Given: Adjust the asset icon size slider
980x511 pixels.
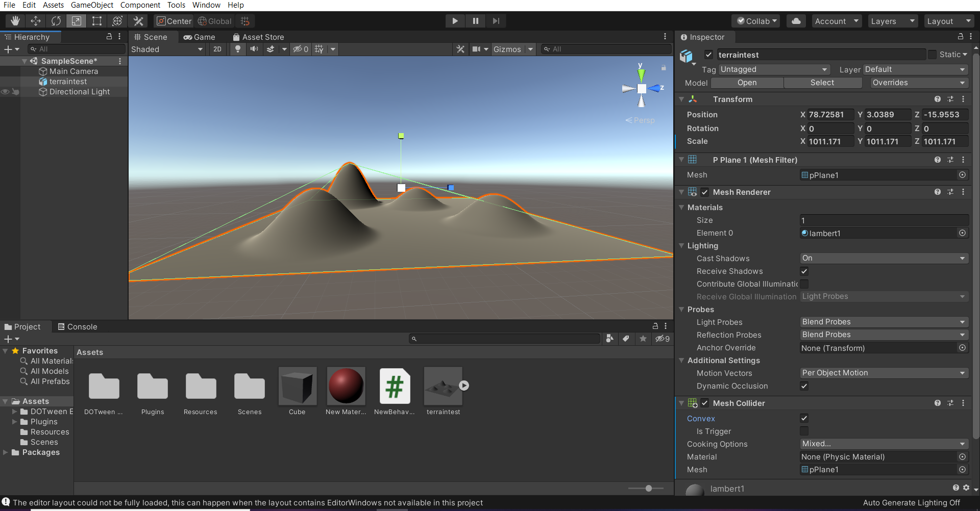Looking at the screenshot, I should coord(648,488).
